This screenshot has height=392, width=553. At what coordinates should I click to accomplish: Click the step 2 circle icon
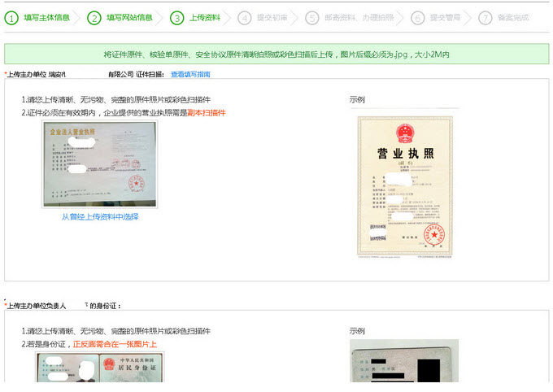point(94,17)
